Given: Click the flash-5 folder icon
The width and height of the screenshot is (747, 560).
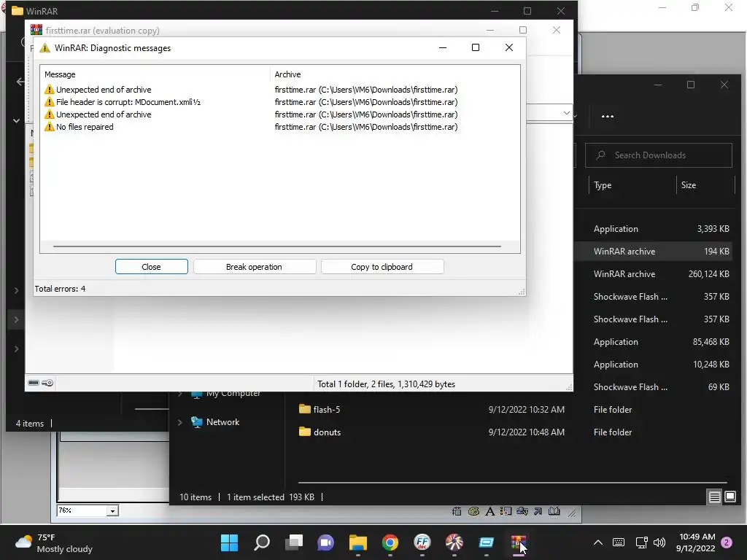Looking at the screenshot, I should click(x=305, y=409).
